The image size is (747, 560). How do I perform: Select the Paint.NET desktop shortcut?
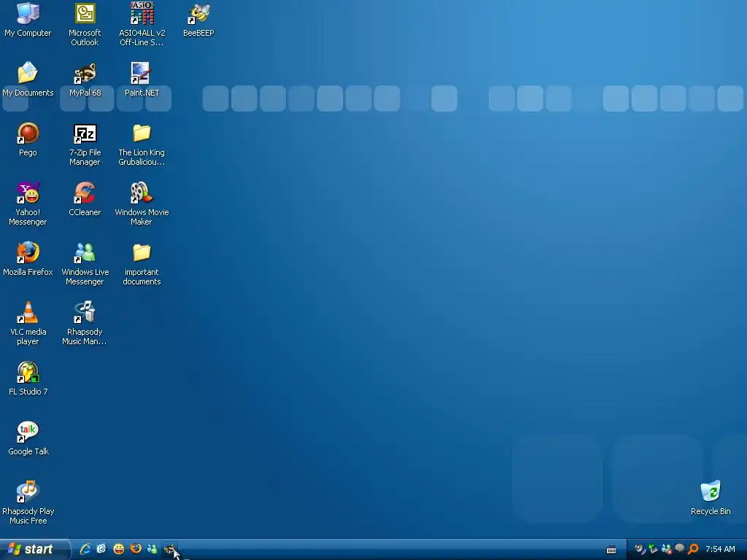point(142,79)
